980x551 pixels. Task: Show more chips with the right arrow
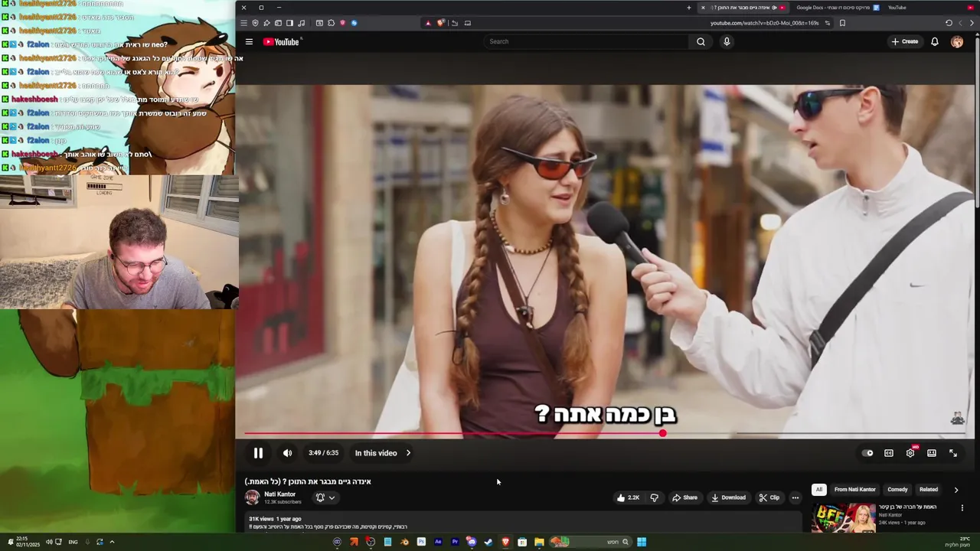pyautogui.click(x=955, y=490)
